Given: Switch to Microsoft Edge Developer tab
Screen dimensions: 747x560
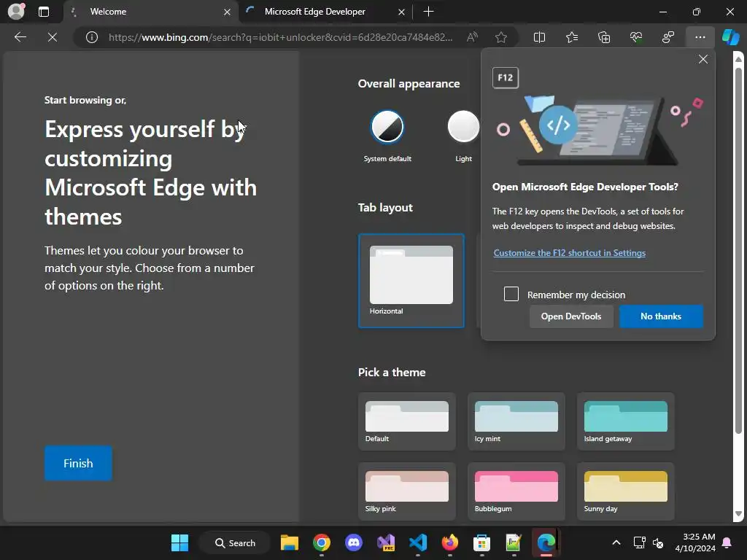Looking at the screenshot, I should (326, 12).
